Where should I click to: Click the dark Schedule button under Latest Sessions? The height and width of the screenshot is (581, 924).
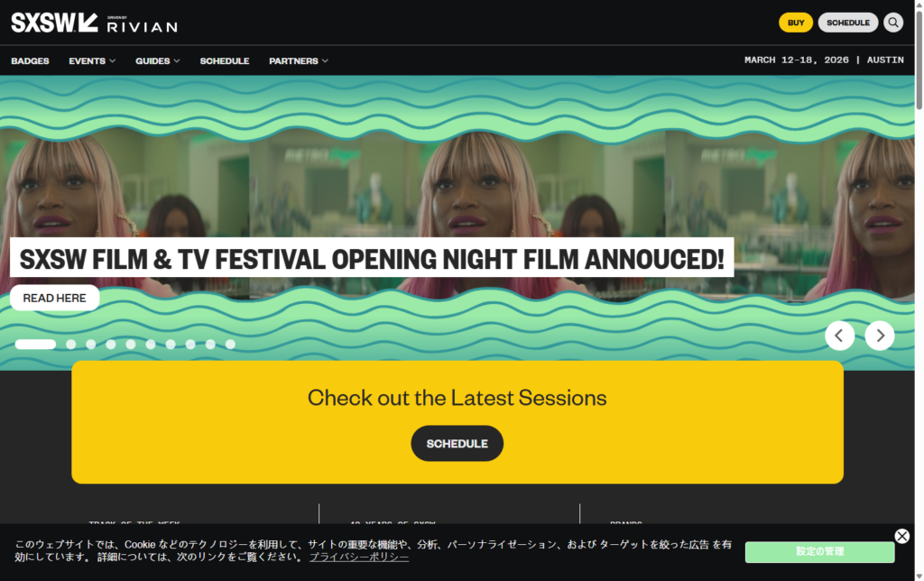point(457,443)
